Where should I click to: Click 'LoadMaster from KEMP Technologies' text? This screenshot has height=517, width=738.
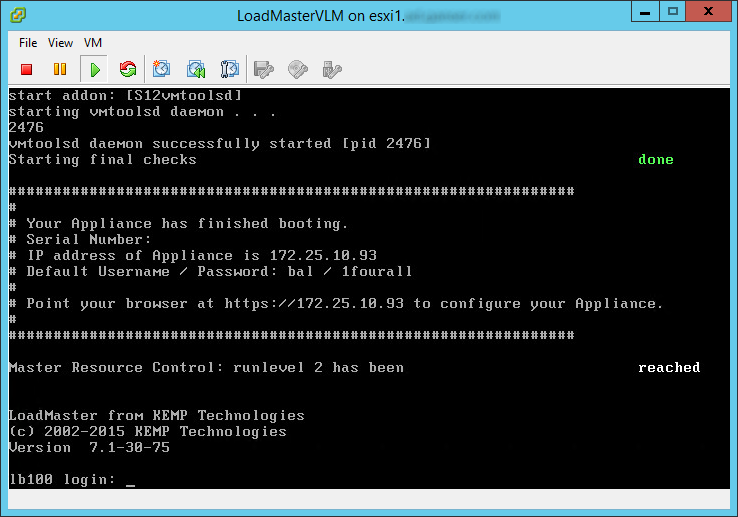[157, 415]
